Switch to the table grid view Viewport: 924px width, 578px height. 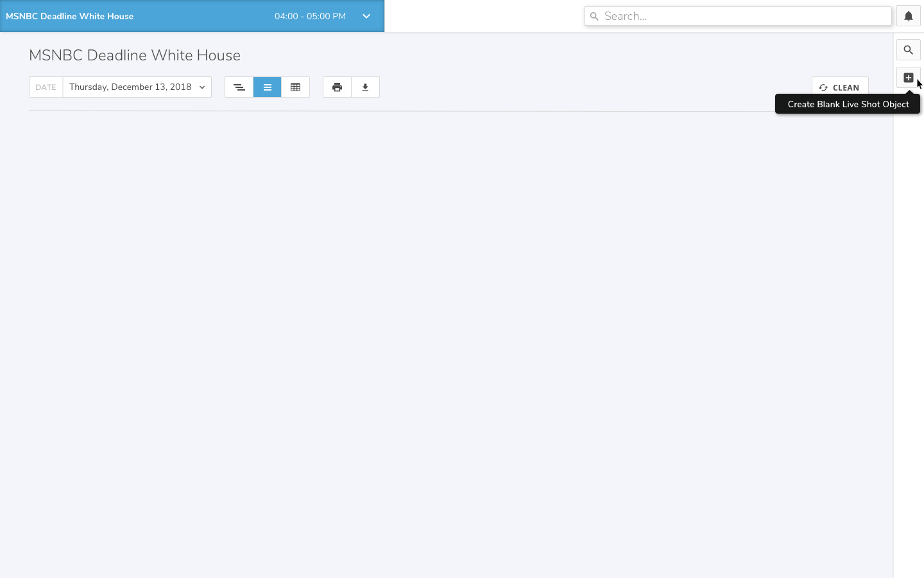tap(295, 87)
